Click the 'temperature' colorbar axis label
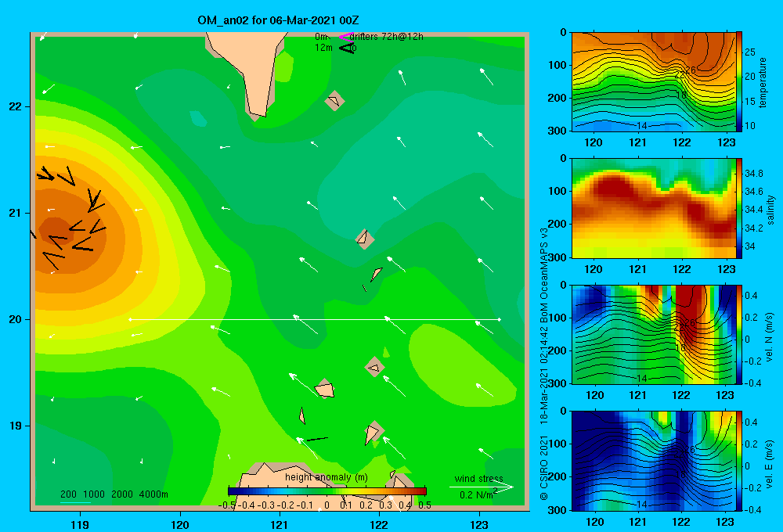 (763, 82)
